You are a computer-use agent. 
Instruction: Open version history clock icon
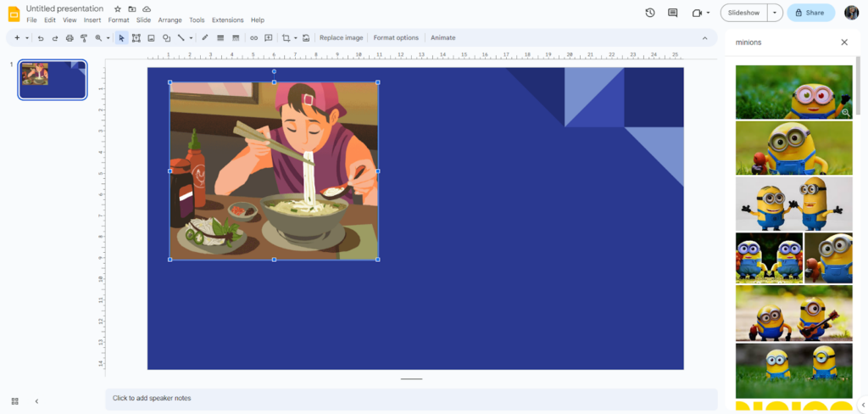click(650, 13)
